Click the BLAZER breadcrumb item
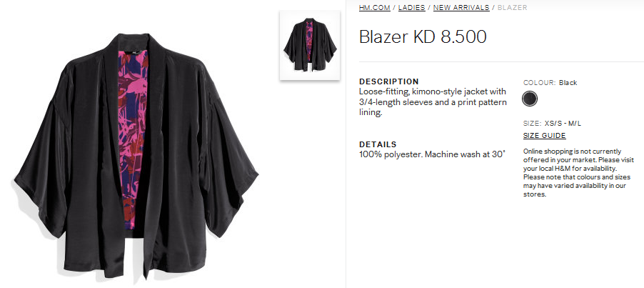This screenshot has width=644, height=288. [512, 7]
